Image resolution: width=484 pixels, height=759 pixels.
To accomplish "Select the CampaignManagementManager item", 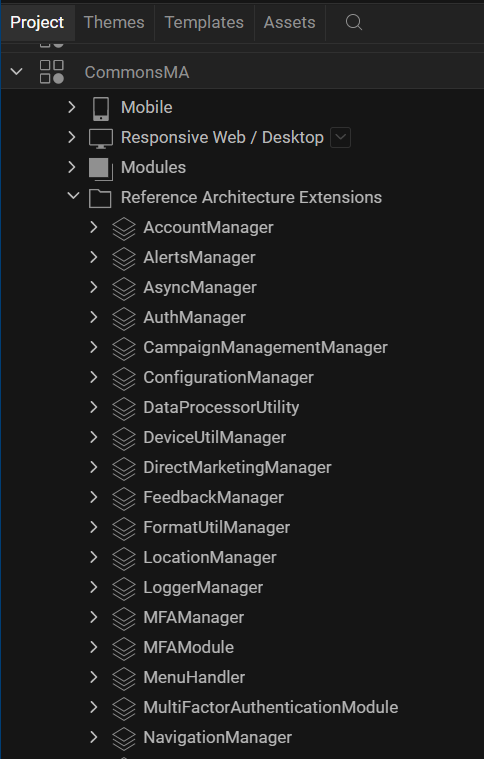I will 265,348.
